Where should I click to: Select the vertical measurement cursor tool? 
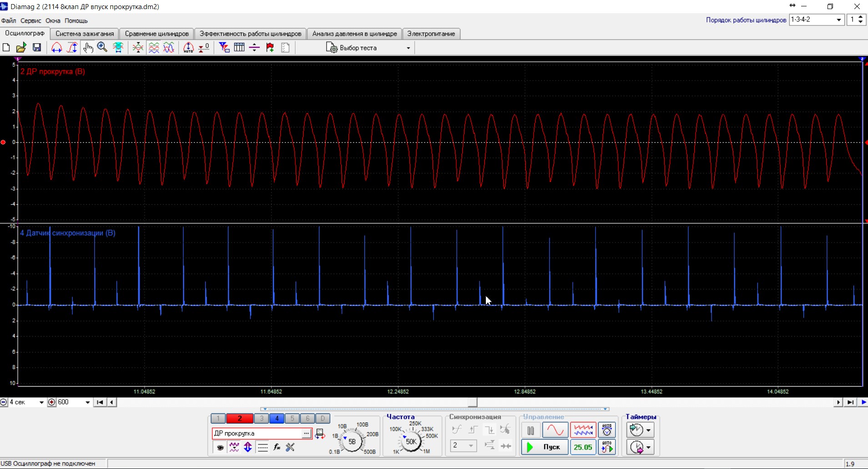point(72,48)
